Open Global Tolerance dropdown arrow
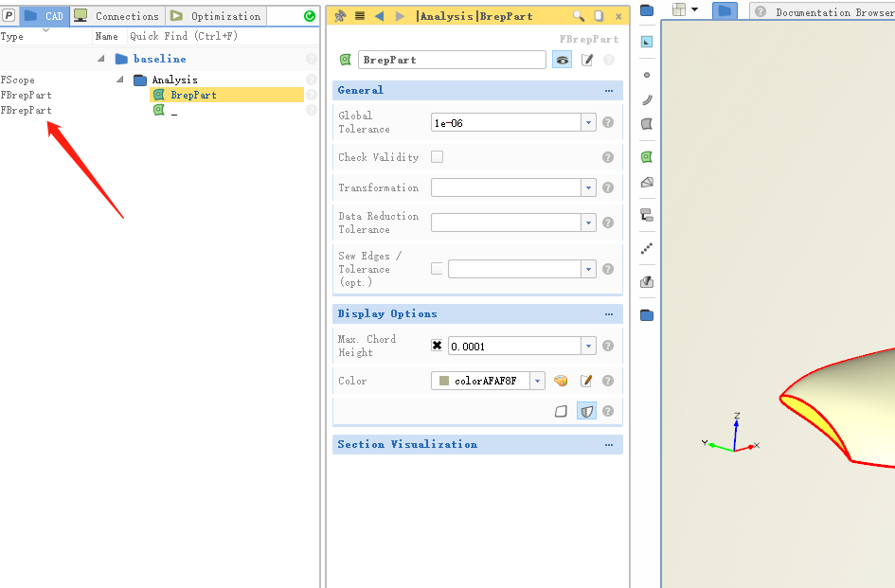The width and height of the screenshot is (895, 588). pyautogui.click(x=588, y=123)
